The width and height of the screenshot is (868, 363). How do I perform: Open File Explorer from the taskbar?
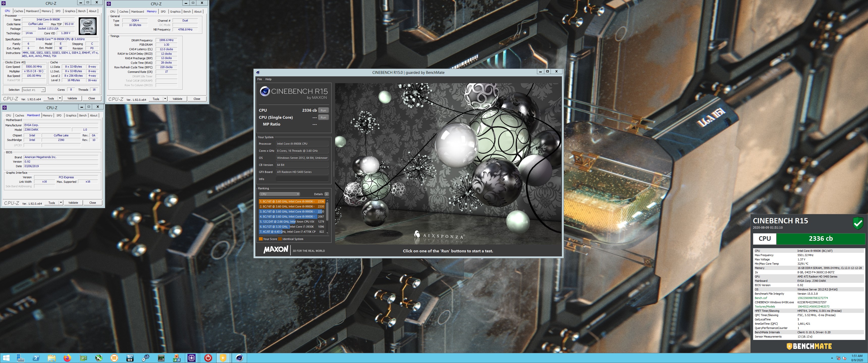[51, 358]
